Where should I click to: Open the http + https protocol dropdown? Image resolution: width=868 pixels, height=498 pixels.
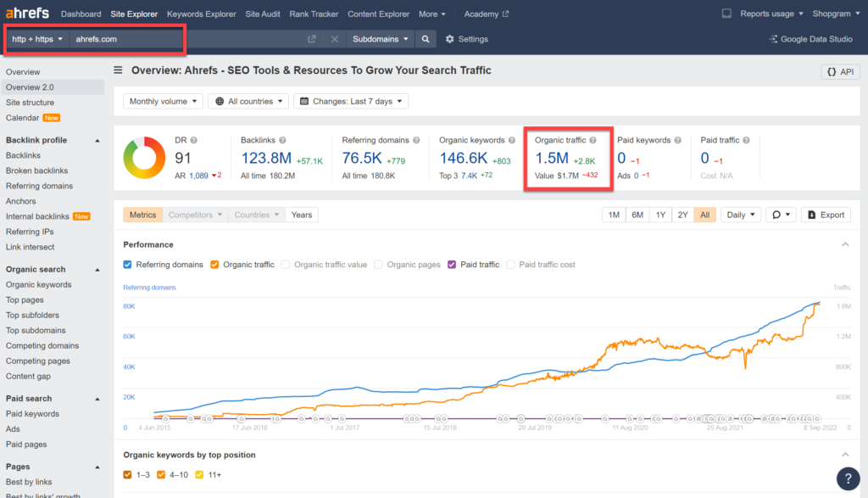click(37, 39)
